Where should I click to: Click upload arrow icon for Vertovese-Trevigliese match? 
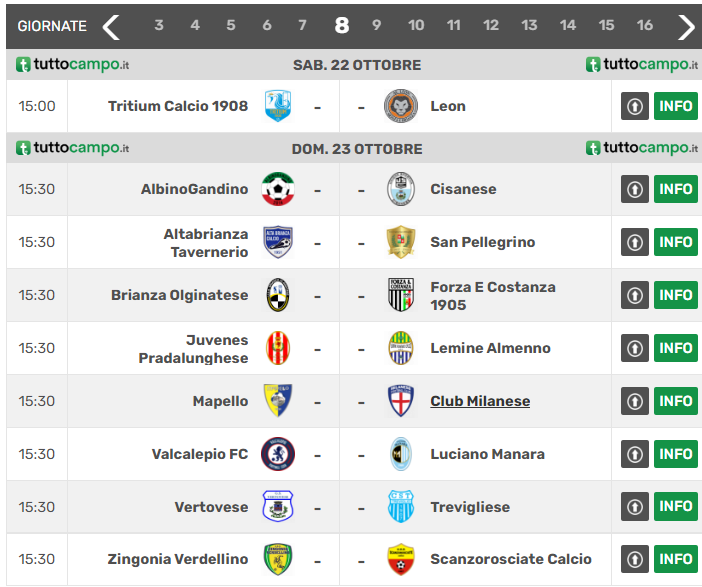pyautogui.click(x=635, y=507)
